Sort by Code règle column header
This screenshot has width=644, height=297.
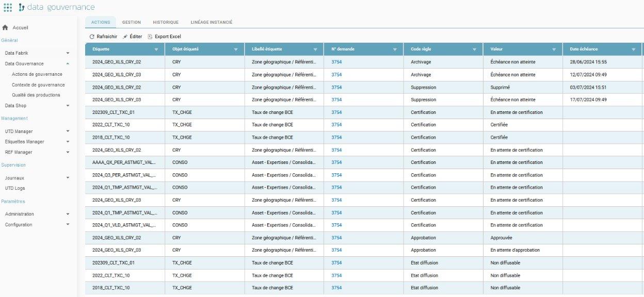click(x=421, y=49)
